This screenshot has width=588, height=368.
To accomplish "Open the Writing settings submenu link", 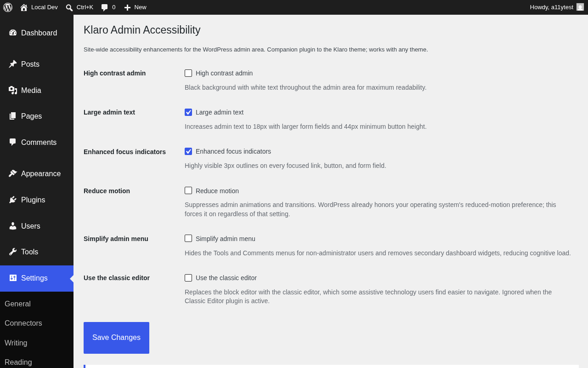I will [16, 343].
